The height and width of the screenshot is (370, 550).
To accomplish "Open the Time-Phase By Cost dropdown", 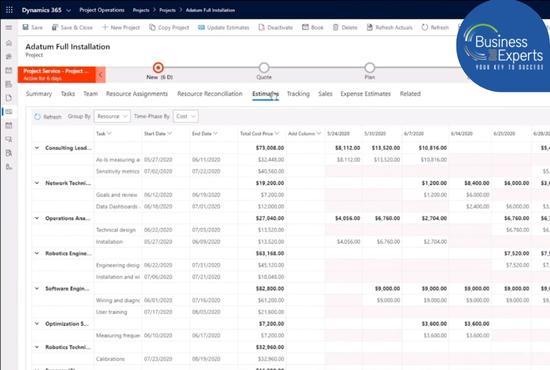I will [x=186, y=116].
